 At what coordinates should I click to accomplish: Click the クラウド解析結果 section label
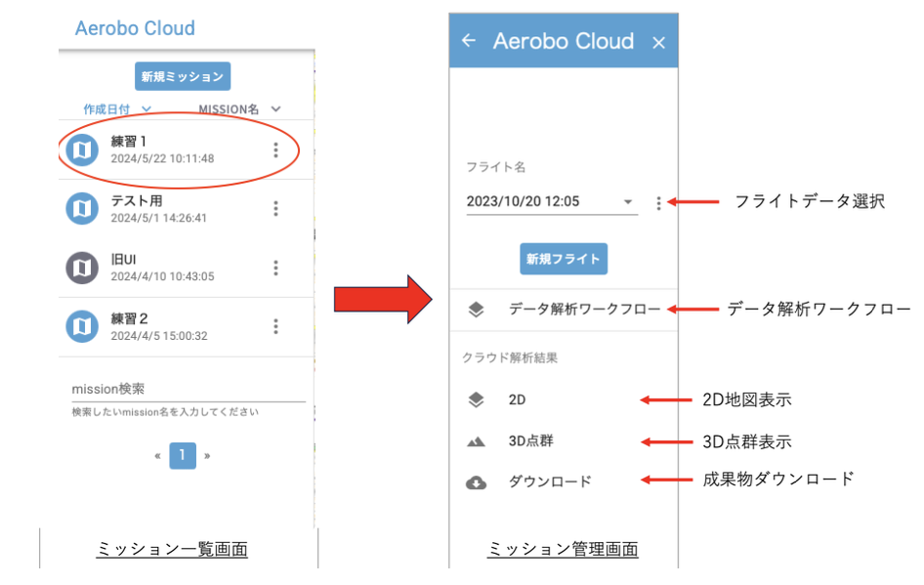510,358
